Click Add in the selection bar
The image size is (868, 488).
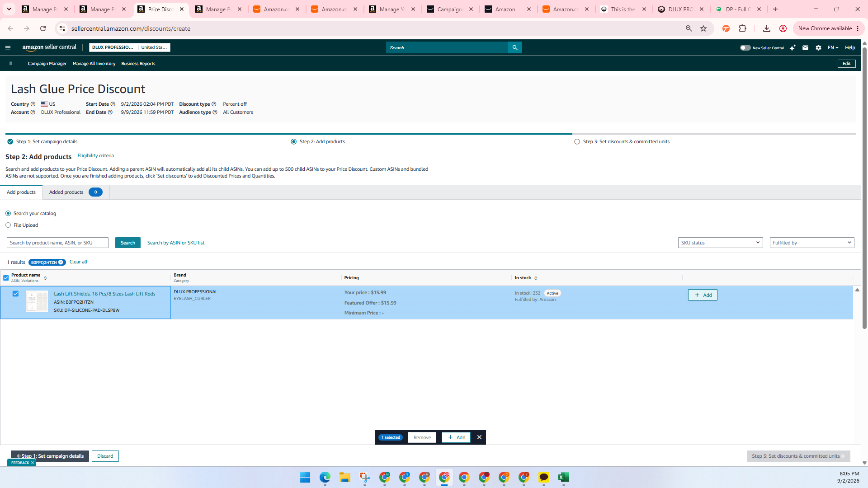click(456, 437)
